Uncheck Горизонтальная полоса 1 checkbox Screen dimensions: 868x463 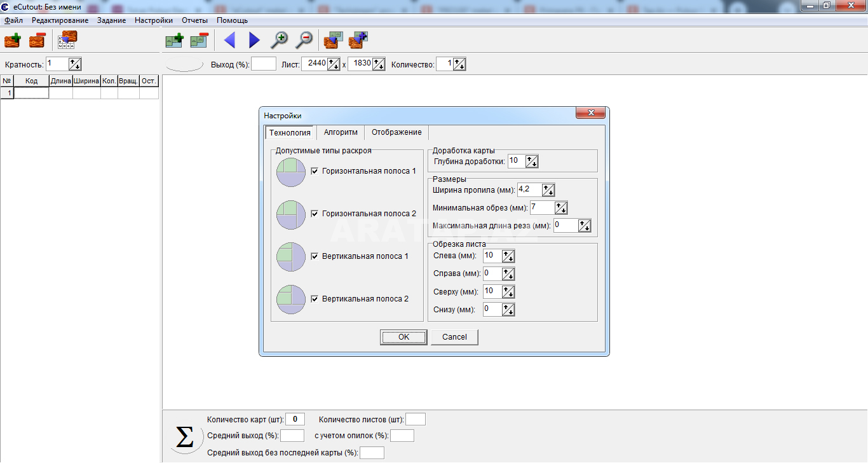(x=315, y=171)
